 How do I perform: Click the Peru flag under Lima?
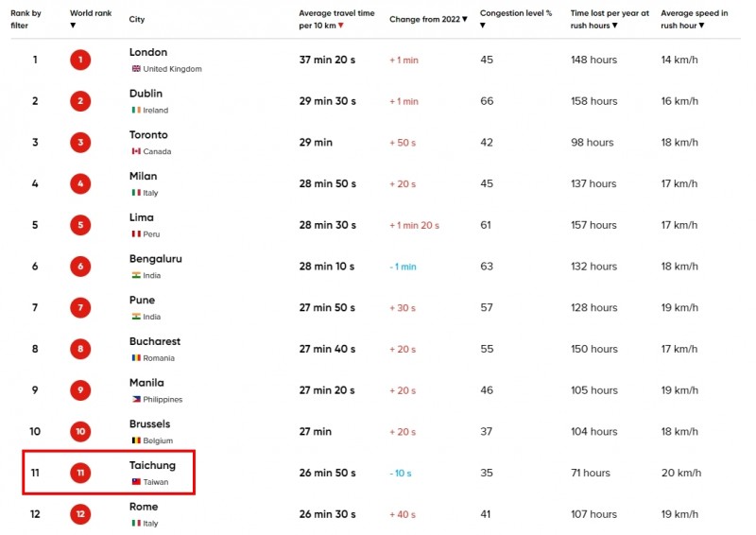[x=136, y=234]
